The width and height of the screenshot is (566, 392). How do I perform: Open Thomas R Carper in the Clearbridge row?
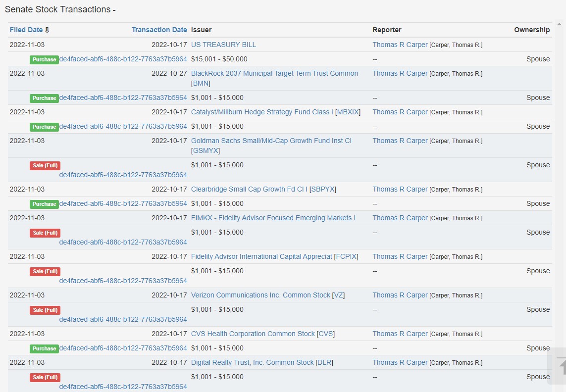click(x=400, y=189)
